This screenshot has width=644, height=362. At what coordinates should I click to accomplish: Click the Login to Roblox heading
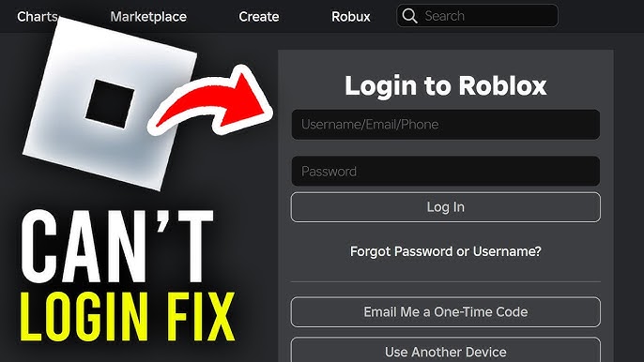click(x=446, y=85)
